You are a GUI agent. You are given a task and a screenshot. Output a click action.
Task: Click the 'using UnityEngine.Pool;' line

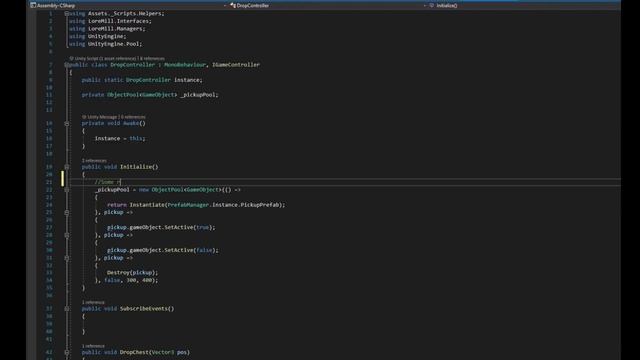105,44
